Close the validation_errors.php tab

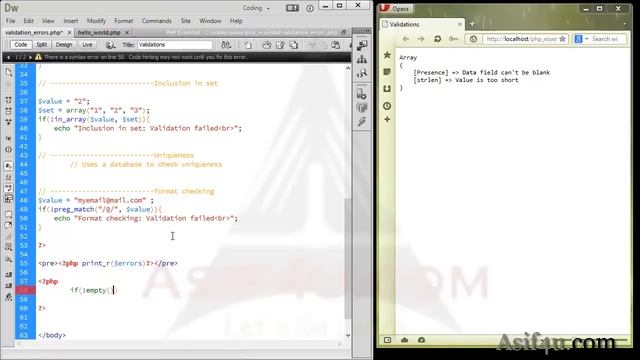pyautogui.click(x=69, y=32)
